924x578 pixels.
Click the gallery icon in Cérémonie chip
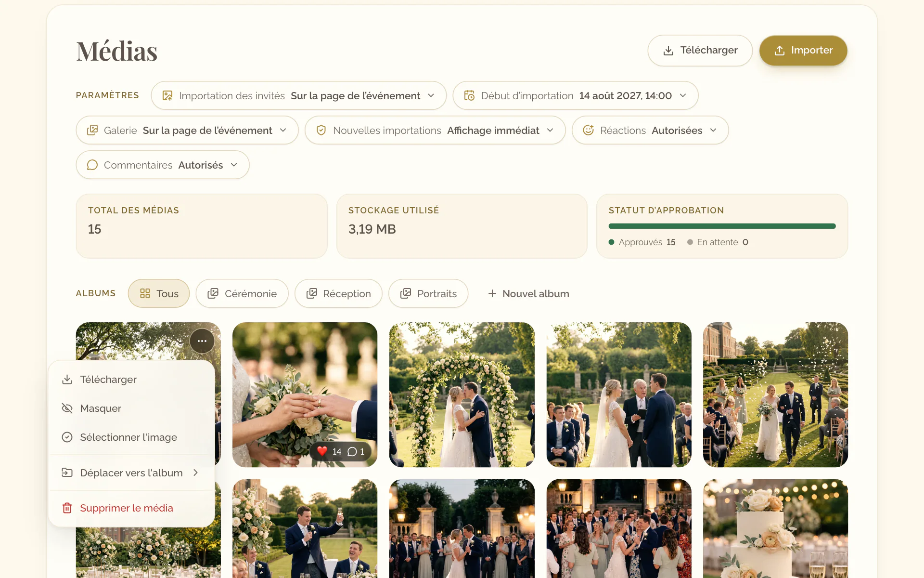point(213,293)
